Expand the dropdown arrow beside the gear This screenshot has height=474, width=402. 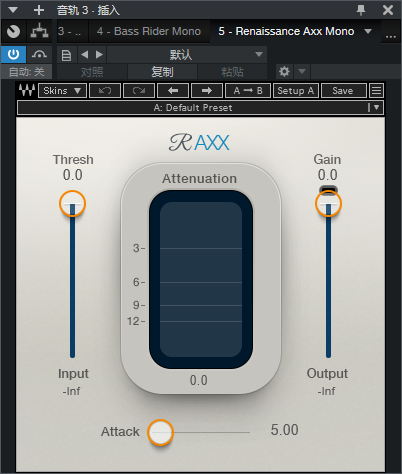[302, 71]
